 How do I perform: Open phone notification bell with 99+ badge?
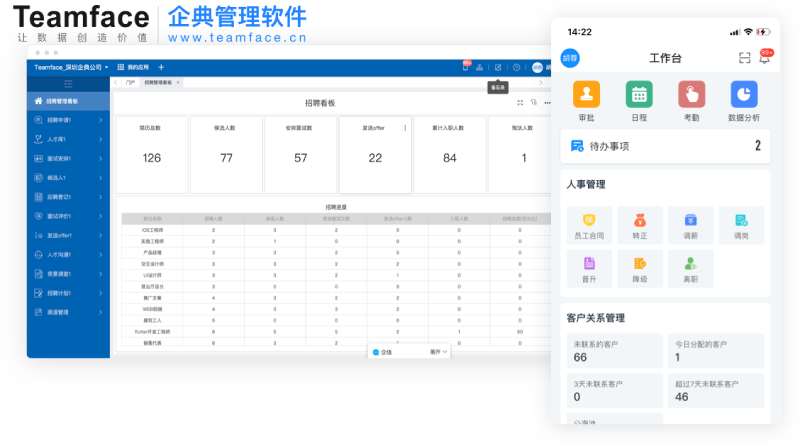[765, 57]
